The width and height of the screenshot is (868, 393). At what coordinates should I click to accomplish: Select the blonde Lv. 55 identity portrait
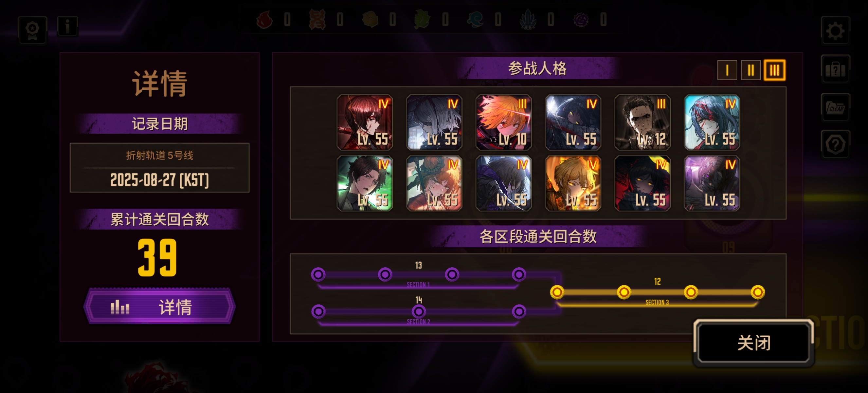pyautogui.click(x=573, y=183)
